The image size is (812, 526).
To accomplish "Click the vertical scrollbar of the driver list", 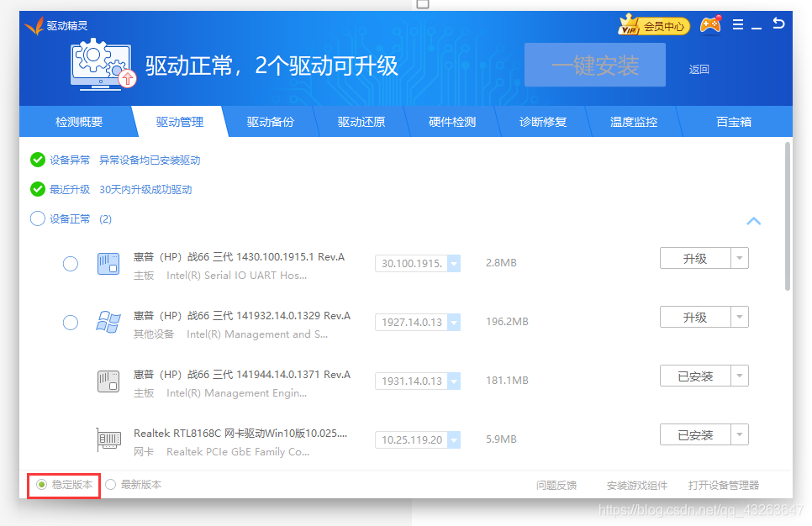I will pos(787,217).
